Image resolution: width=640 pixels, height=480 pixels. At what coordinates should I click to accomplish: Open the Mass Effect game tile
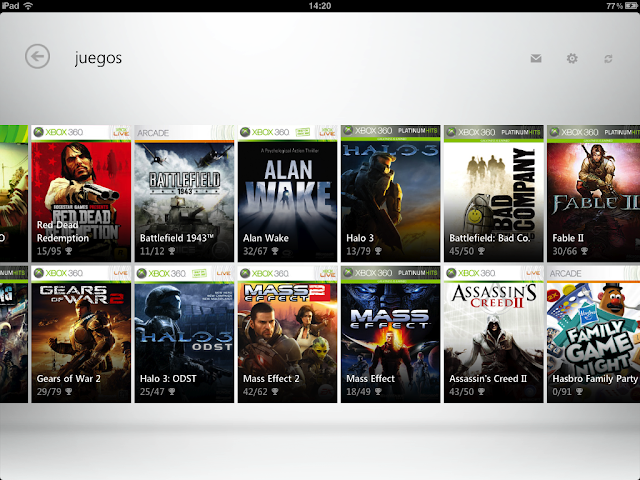coord(391,335)
